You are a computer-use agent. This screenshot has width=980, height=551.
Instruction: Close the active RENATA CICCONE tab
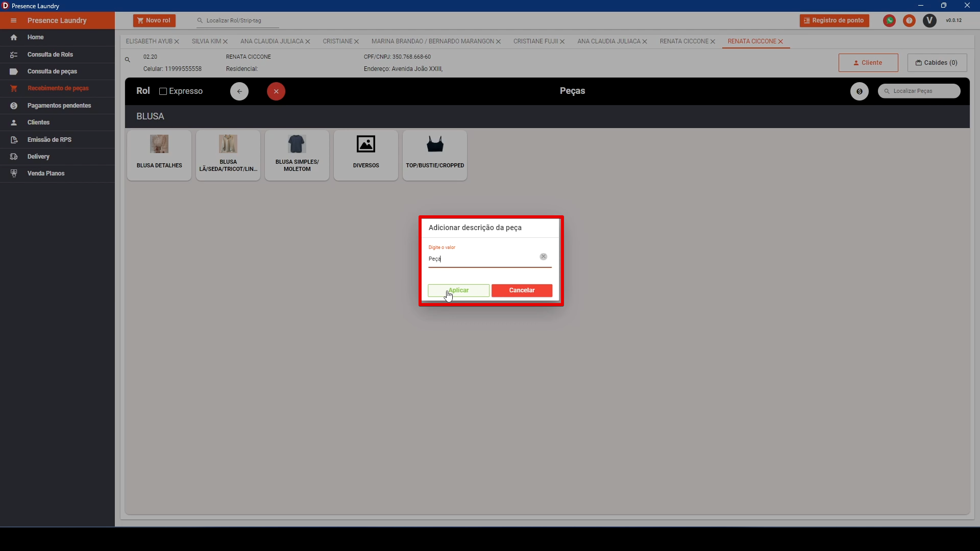tap(781, 42)
